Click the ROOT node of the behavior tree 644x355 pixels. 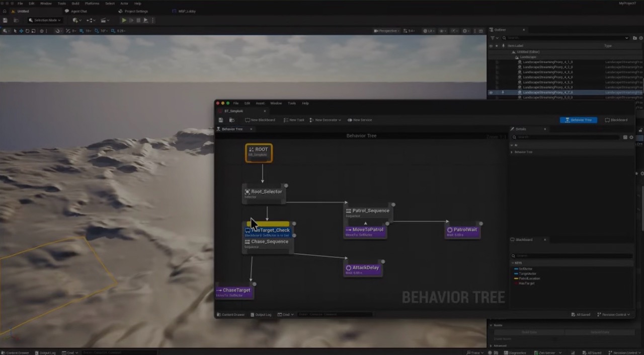point(259,153)
